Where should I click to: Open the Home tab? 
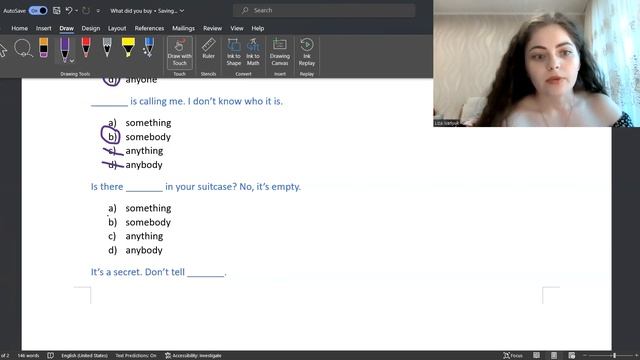(x=20, y=28)
